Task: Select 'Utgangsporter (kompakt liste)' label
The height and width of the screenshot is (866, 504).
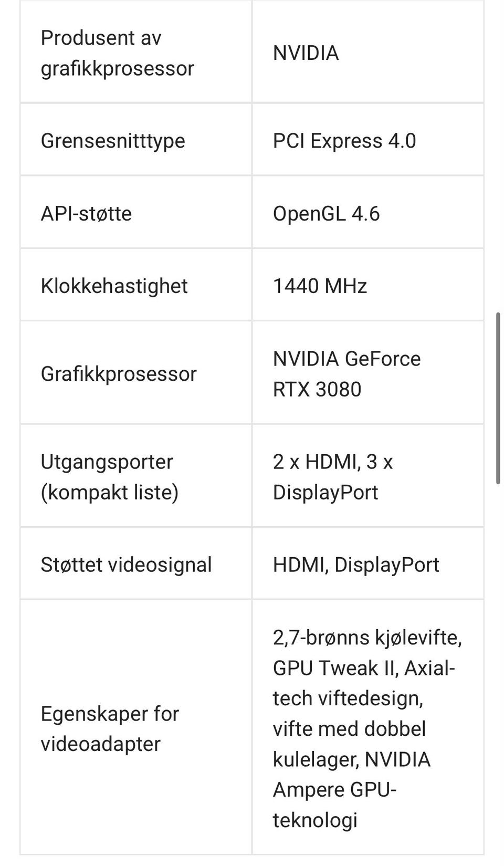Action: (x=110, y=477)
